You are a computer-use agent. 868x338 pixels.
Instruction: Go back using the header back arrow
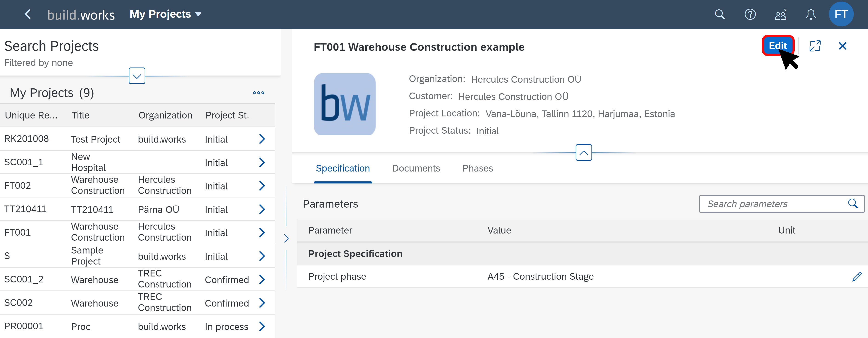click(28, 14)
